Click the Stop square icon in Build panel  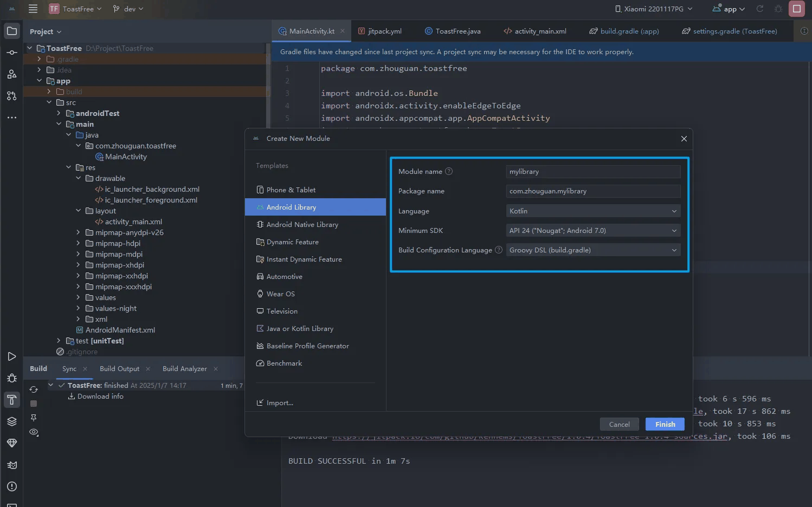[34, 404]
